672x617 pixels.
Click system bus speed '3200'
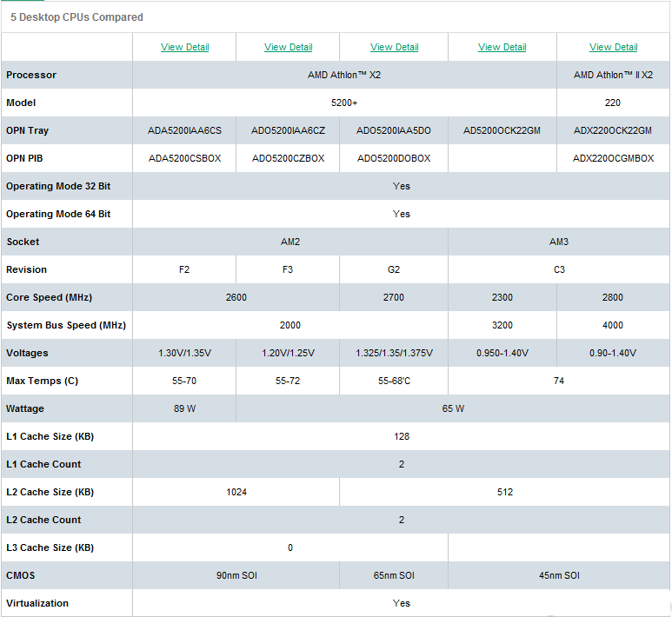pyautogui.click(x=502, y=325)
